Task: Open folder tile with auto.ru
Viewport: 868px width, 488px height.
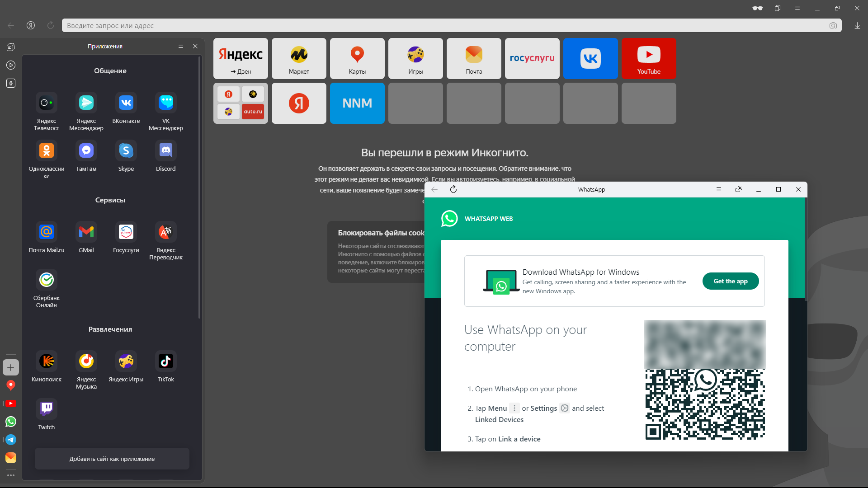Action: (241, 103)
